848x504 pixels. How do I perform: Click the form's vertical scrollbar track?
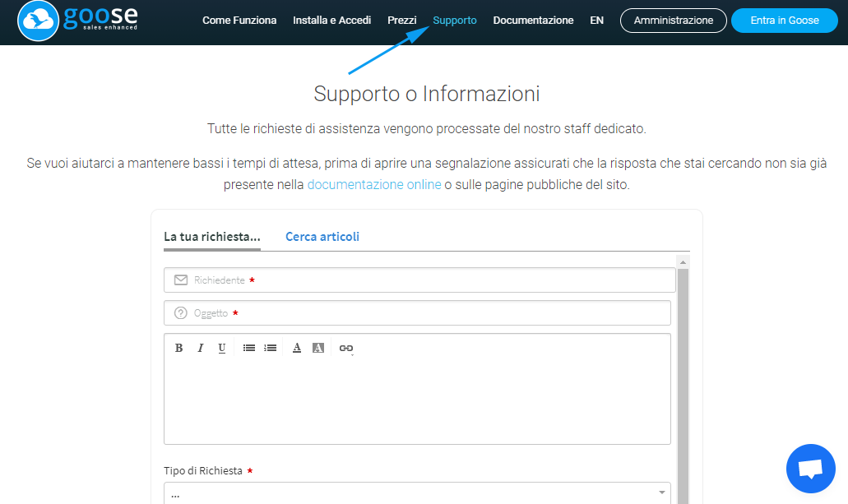pos(683,386)
